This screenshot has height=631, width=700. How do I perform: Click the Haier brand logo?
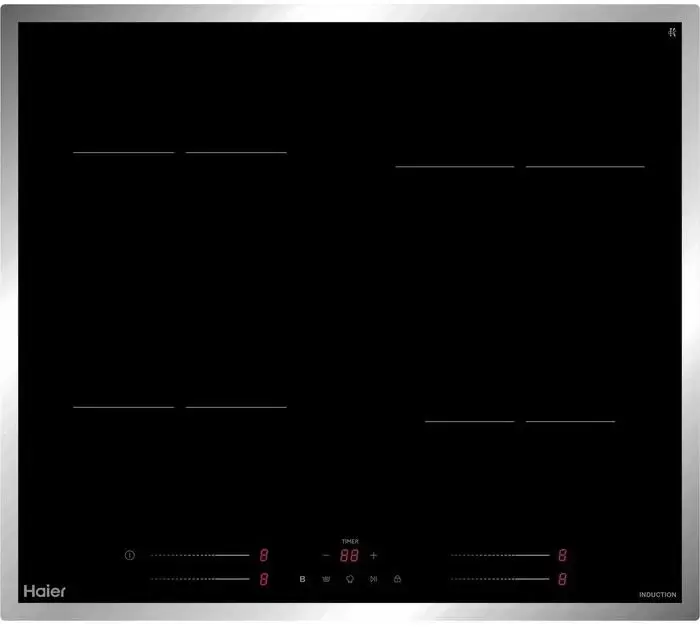45,591
